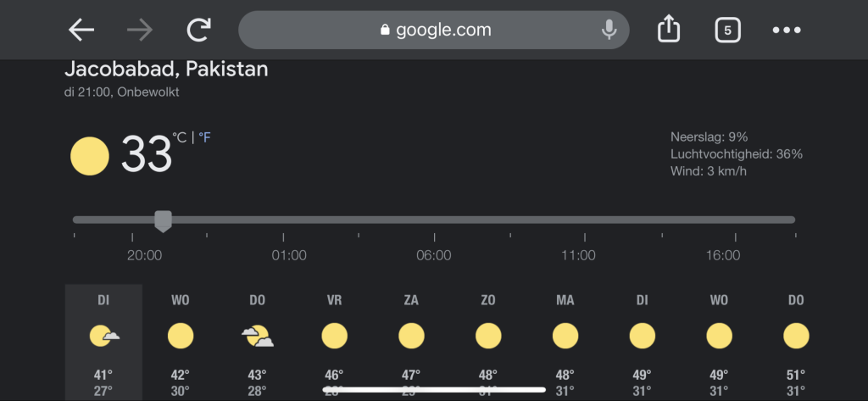Viewport: 868px width, 401px height.
Task: Tap the browser back arrow
Action: point(81,30)
